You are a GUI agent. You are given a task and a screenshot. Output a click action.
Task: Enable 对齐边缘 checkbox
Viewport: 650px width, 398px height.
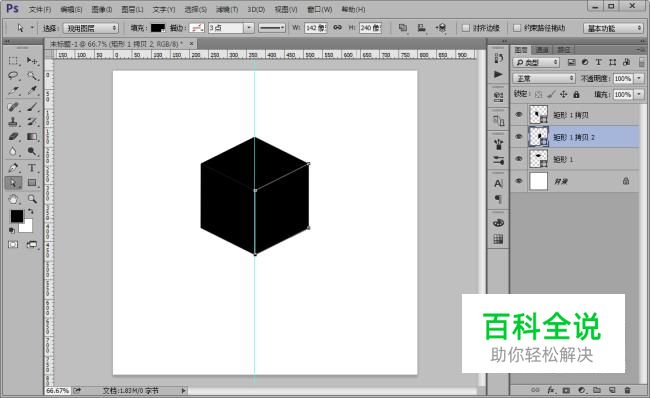point(466,28)
